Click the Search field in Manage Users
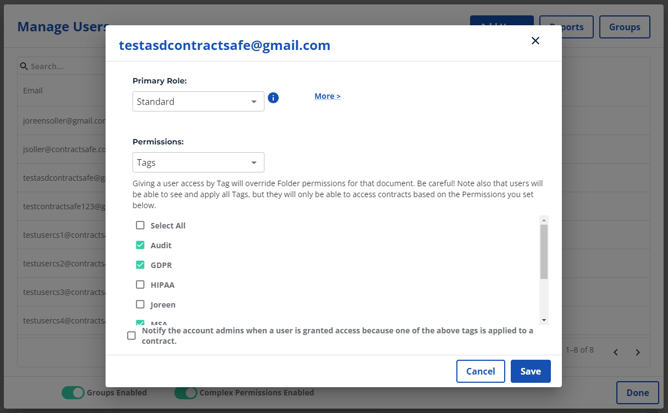This screenshot has height=413, width=668. tap(64, 66)
